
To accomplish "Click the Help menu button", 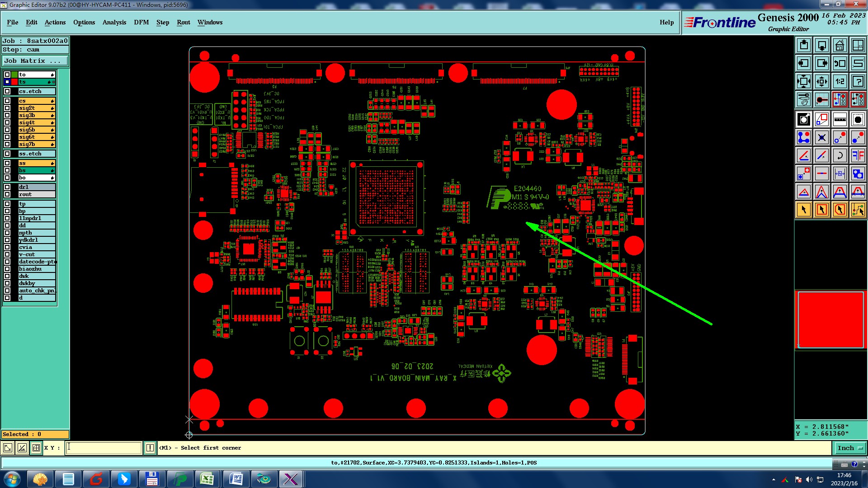I will (666, 22).
